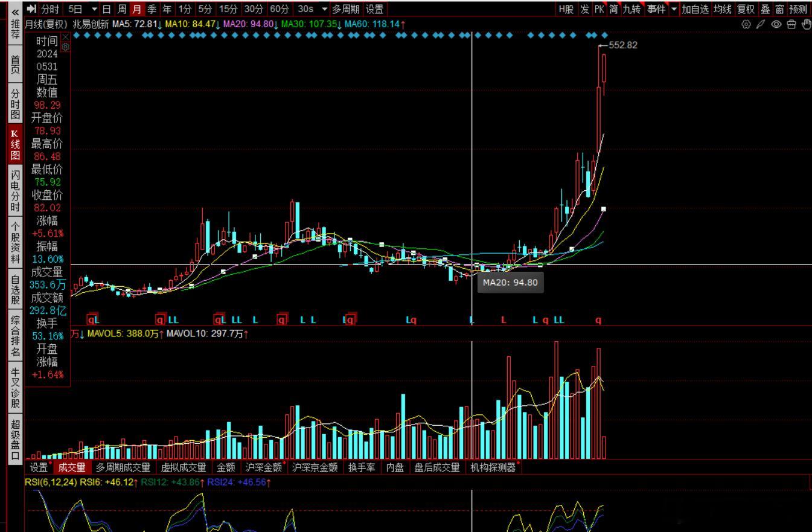
Task: Switch to 15分 minute chart
Action: pyautogui.click(x=228, y=9)
